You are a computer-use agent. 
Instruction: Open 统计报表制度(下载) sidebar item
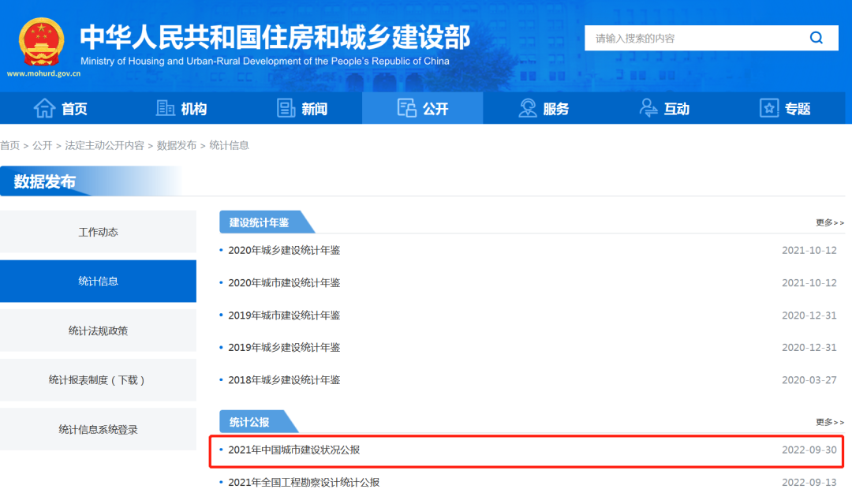(98, 380)
